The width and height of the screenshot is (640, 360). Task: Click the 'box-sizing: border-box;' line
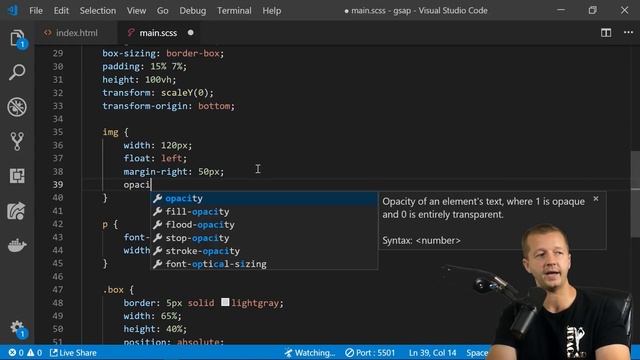[x=163, y=53]
